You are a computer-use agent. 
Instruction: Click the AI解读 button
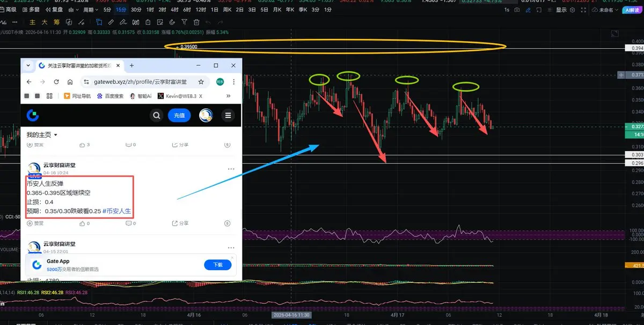coord(633,10)
